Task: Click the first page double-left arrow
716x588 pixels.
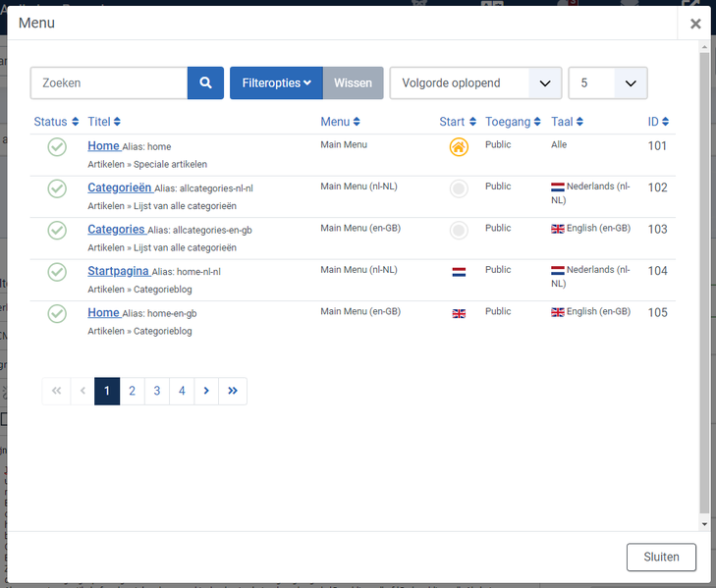Action: [x=56, y=392]
